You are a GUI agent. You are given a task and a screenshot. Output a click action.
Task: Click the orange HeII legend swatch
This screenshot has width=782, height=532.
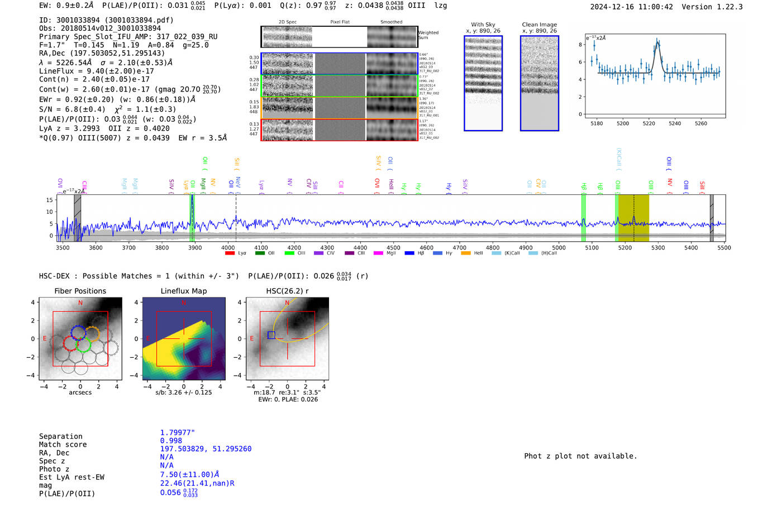(466, 253)
